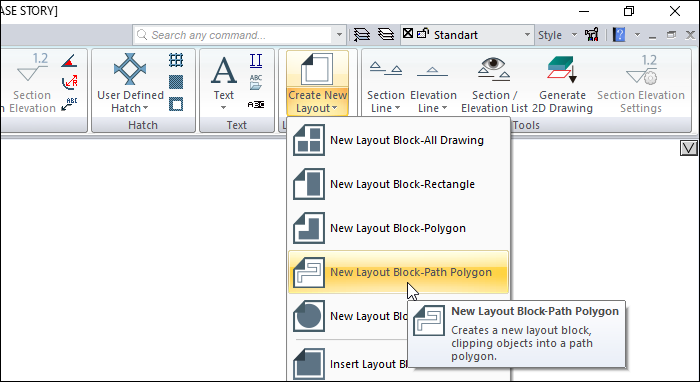Select the ABC leader label icon
Screen dimensions: 700x382
(x=69, y=104)
